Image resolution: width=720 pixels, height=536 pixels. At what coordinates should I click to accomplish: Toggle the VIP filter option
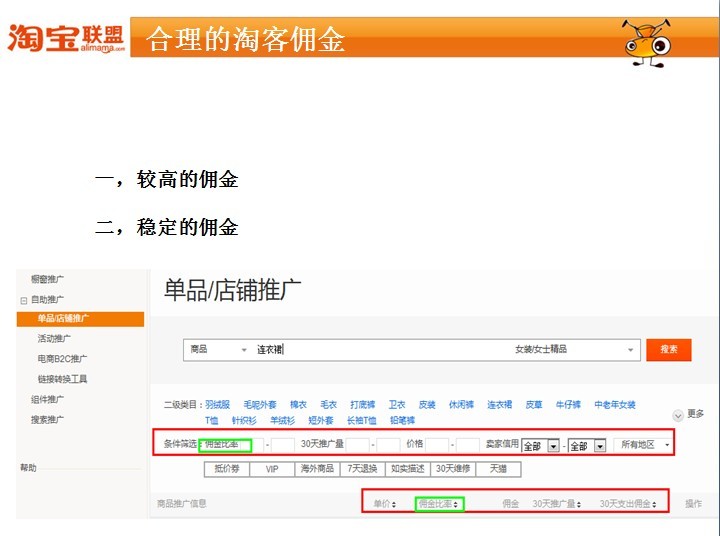click(271, 468)
